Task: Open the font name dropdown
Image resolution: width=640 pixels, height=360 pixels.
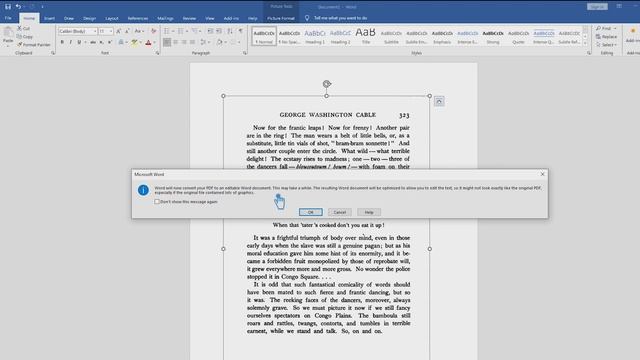Action: click(x=95, y=31)
